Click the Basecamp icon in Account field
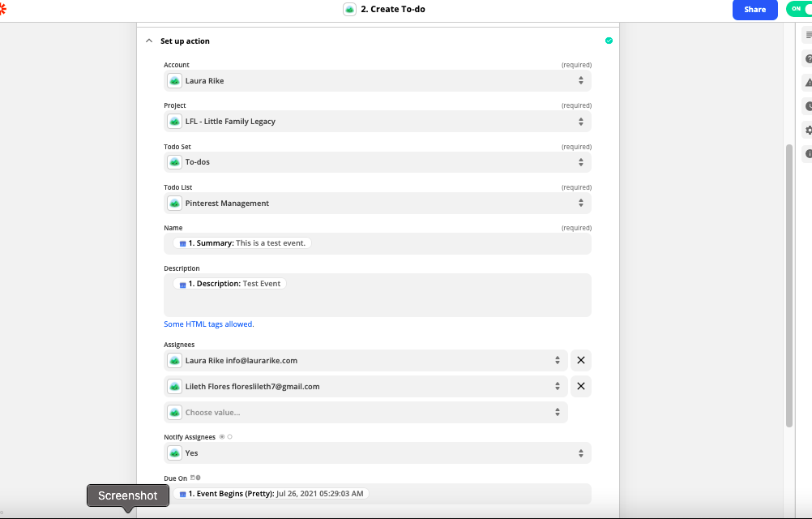812x519 pixels. (174, 81)
